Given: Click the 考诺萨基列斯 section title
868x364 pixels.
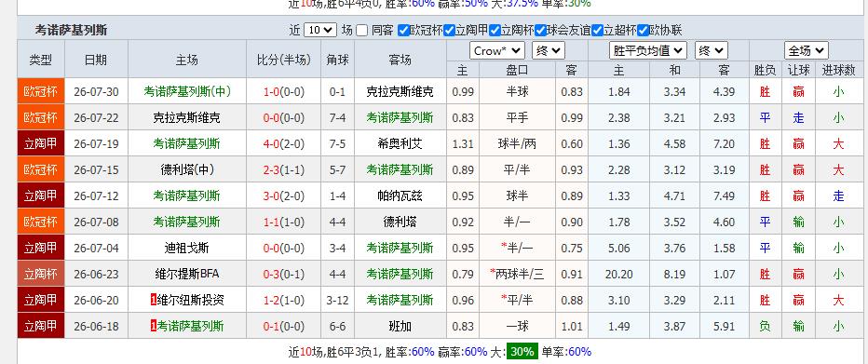Looking at the screenshot, I should coord(71,31).
